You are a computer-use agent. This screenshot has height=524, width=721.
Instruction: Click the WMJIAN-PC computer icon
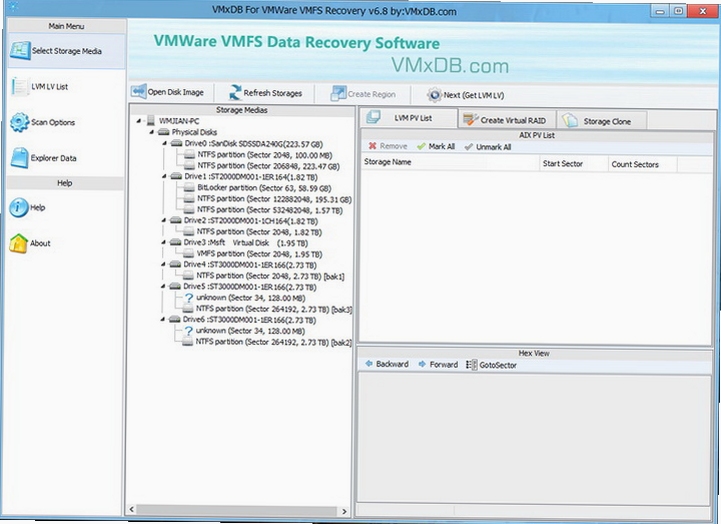[150, 121]
